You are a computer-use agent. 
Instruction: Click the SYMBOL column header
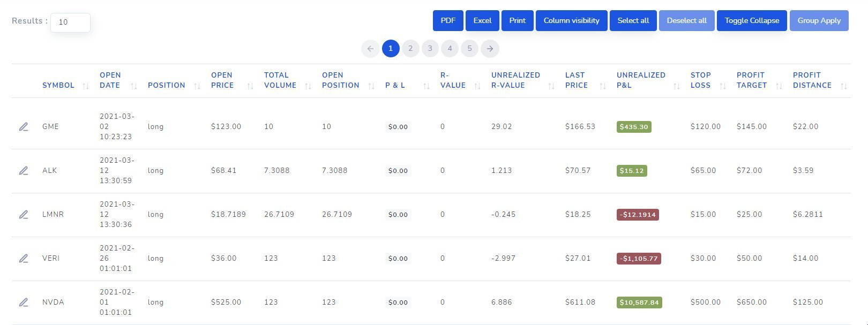[58, 86]
